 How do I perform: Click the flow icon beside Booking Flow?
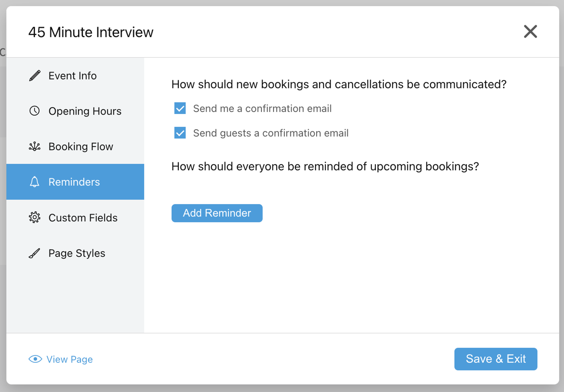(x=35, y=146)
